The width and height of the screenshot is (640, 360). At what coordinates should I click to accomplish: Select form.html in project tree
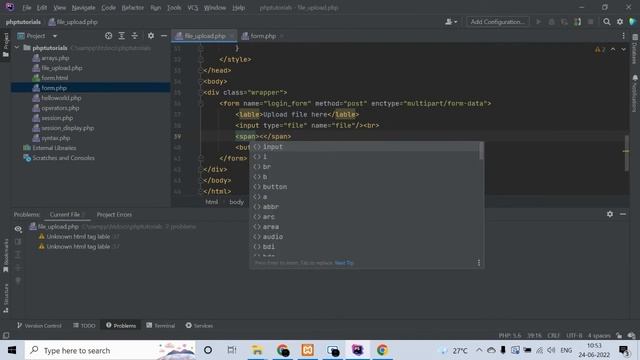click(55, 78)
